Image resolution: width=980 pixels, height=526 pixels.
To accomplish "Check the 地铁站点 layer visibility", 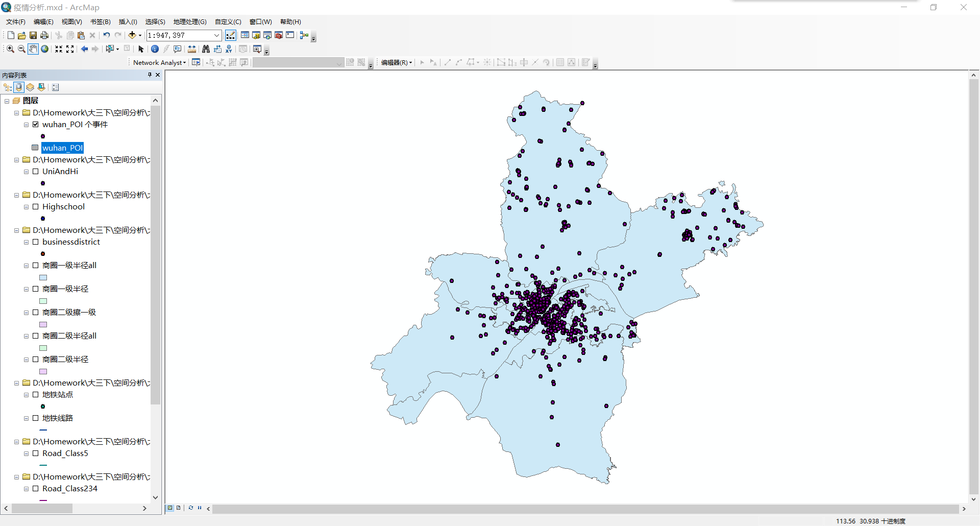I will pos(36,394).
